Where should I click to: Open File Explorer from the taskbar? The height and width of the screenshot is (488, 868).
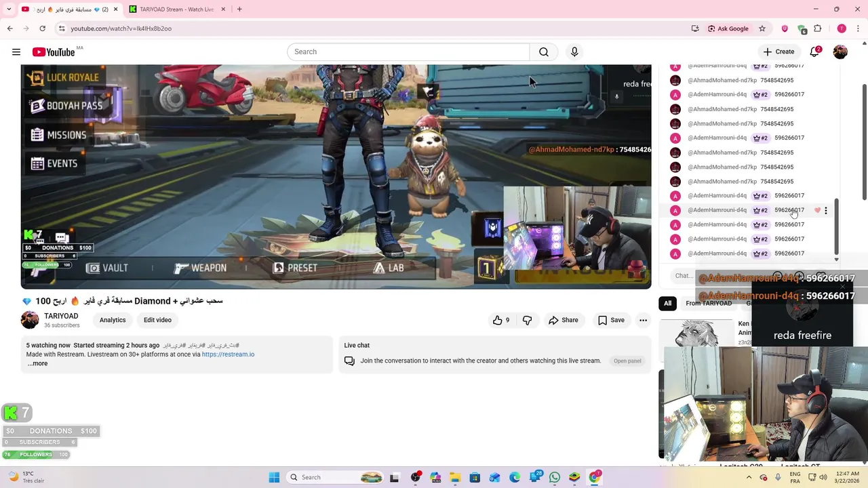pos(455,477)
